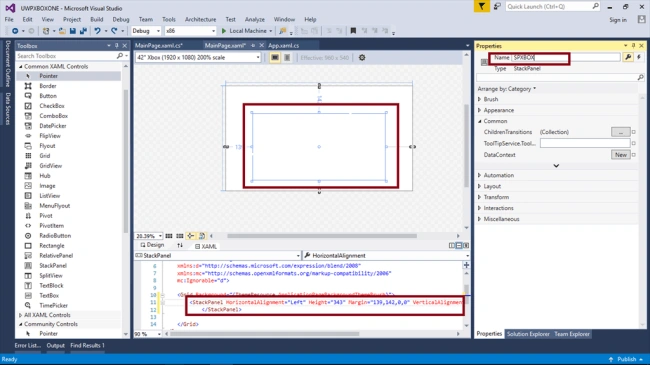Expand All XAML Controls in Toolbox
650x365 pixels.
click(21, 315)
